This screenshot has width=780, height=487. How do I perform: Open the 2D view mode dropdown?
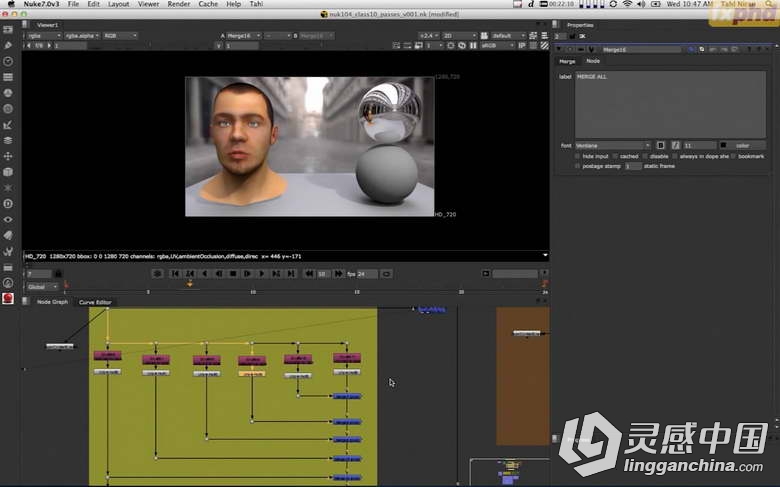pyautogui.click(x=460, y=36)
